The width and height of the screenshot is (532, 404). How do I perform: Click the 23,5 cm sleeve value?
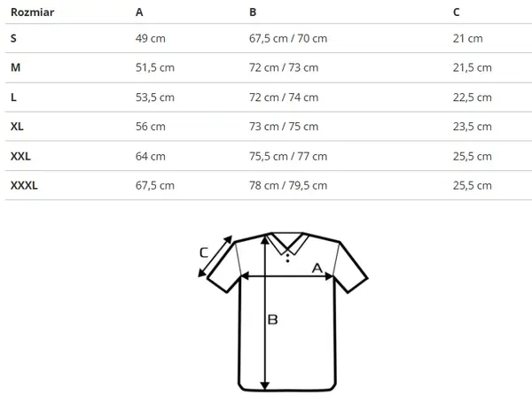(472, 127)
